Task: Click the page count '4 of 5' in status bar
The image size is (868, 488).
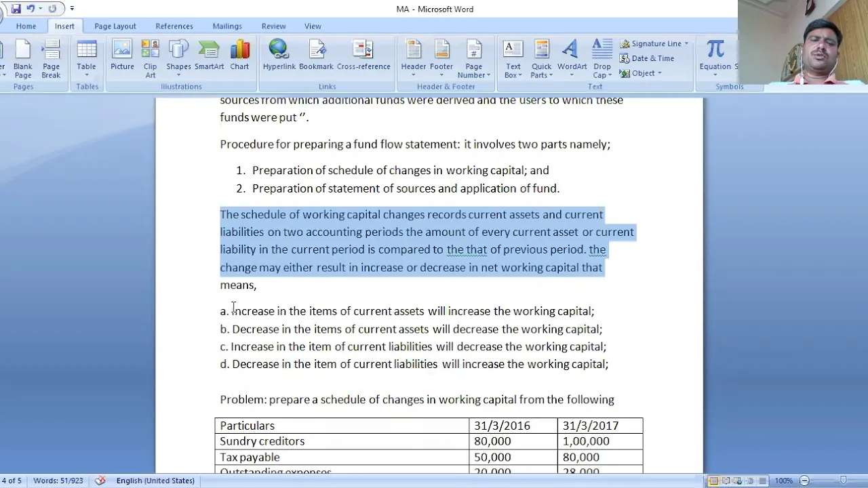Action: [12, 481]
